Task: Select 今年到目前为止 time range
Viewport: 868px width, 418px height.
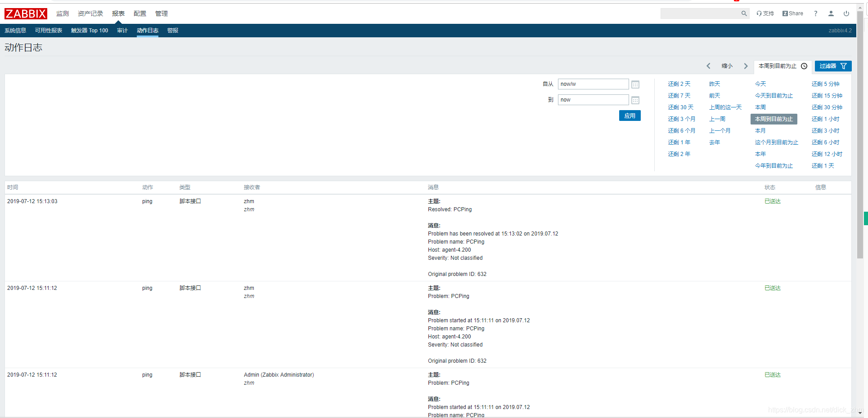Action: click(x=774, y=166)
